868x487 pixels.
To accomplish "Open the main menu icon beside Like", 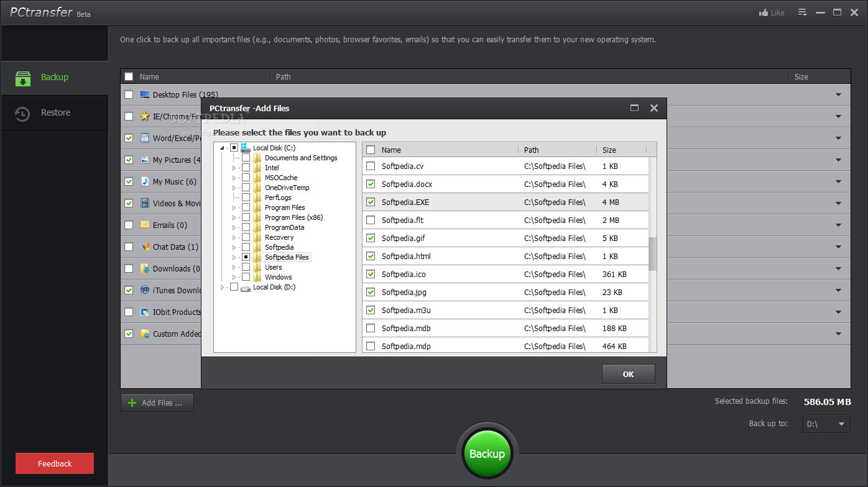I will pyautogui.click(x=802, y=12).
